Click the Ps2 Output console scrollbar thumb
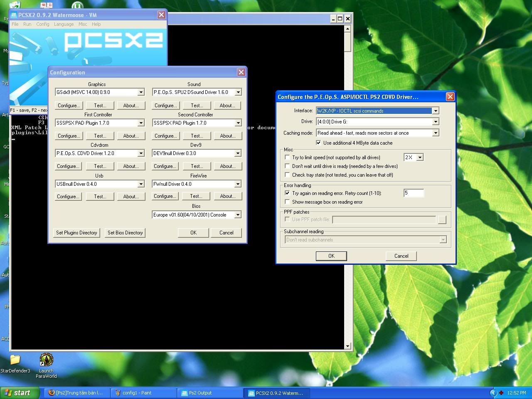Image resolution: width=532 pixels, height=399 pixels. [x=348, y=42]
